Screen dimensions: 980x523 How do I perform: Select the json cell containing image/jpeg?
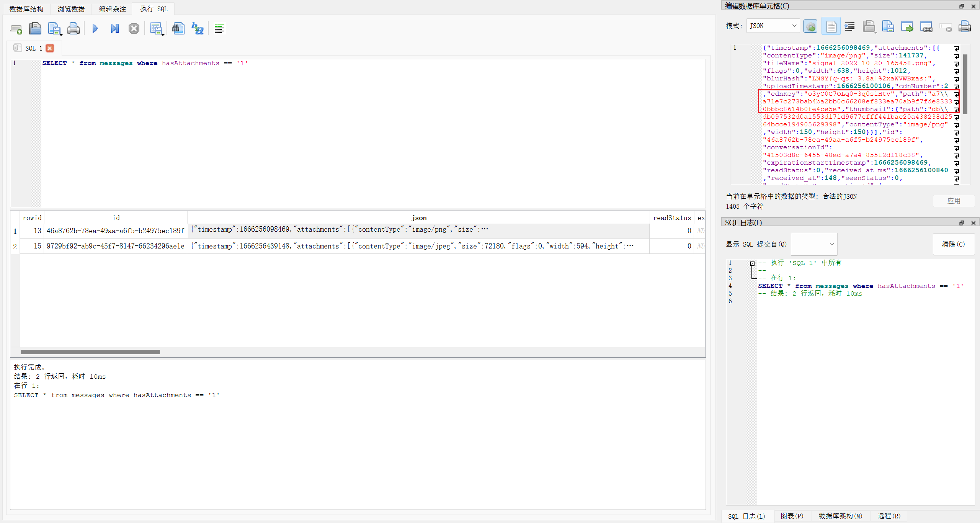[418, 246]
